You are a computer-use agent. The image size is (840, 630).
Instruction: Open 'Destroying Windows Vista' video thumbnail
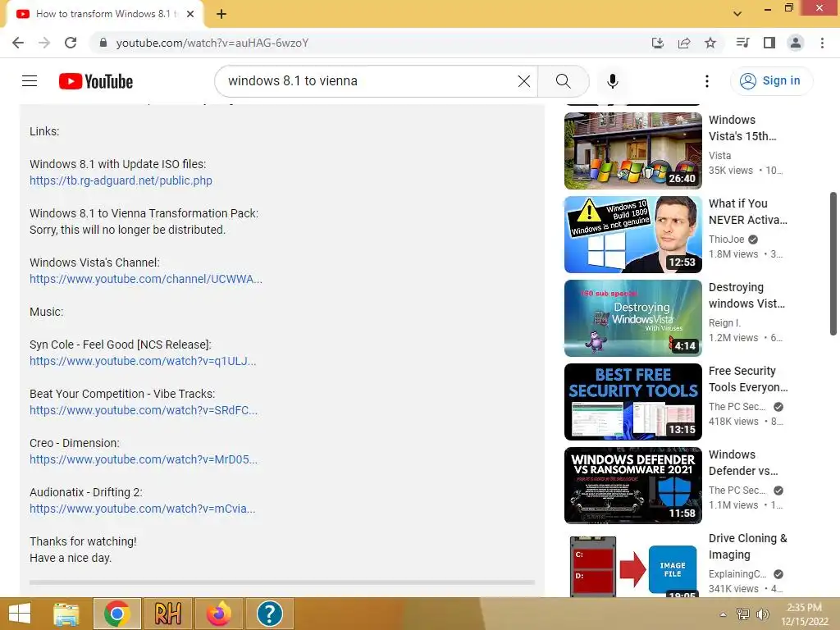(632, 318)
